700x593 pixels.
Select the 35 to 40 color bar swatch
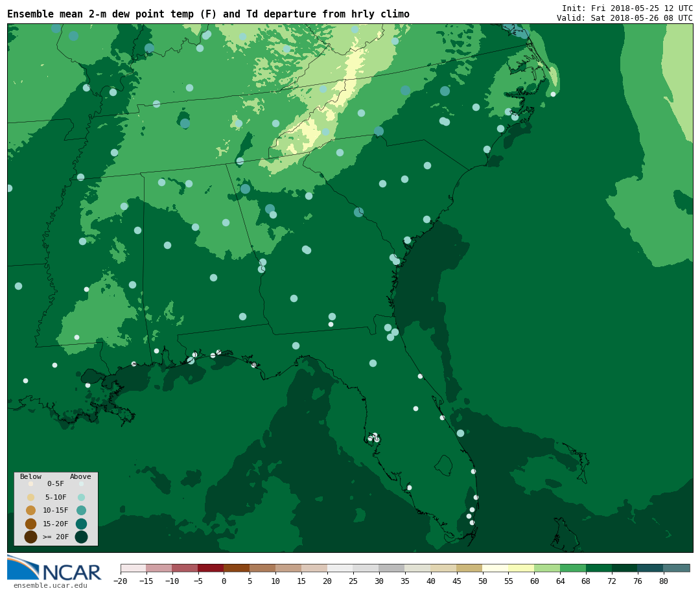point(418,568)
